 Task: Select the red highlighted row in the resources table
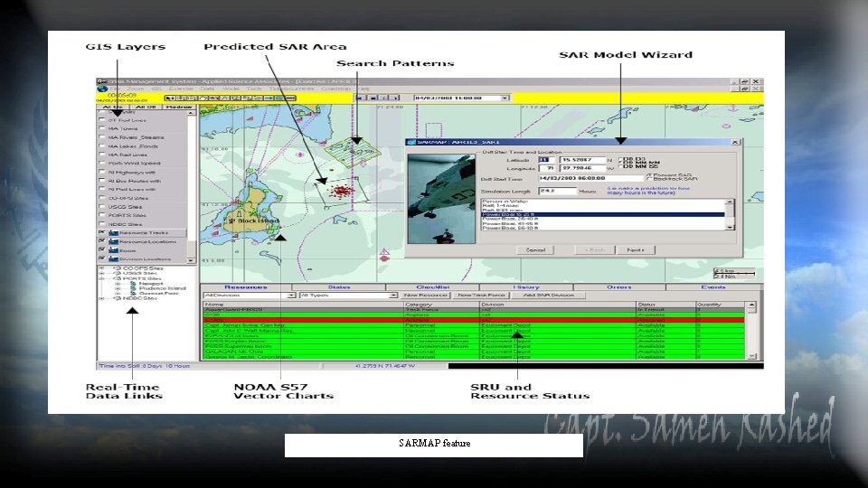tap(475, 320)
